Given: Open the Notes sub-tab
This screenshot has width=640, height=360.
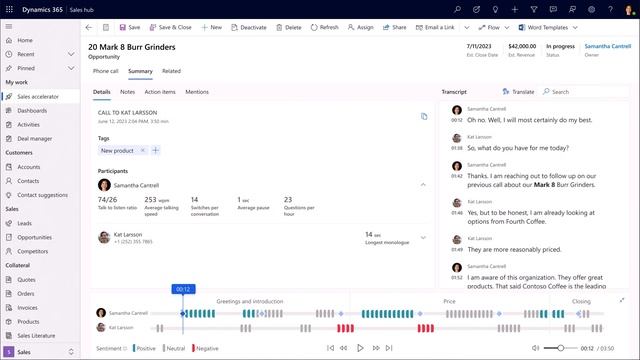Looking at the screenshot, I should point(127,92).
